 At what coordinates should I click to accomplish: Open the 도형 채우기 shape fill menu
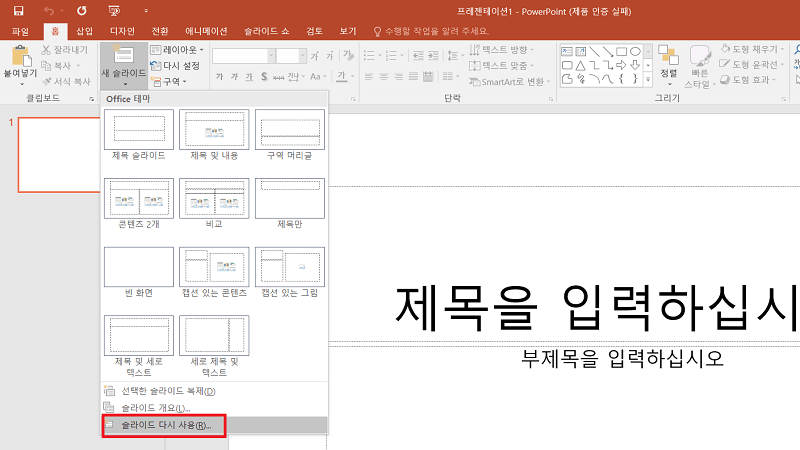752,49
